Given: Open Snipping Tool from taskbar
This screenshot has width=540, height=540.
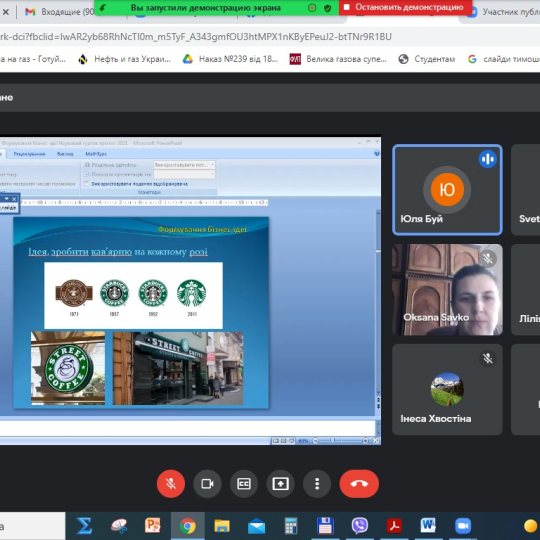Looking at the screenshot, I should tap(119, 526).
